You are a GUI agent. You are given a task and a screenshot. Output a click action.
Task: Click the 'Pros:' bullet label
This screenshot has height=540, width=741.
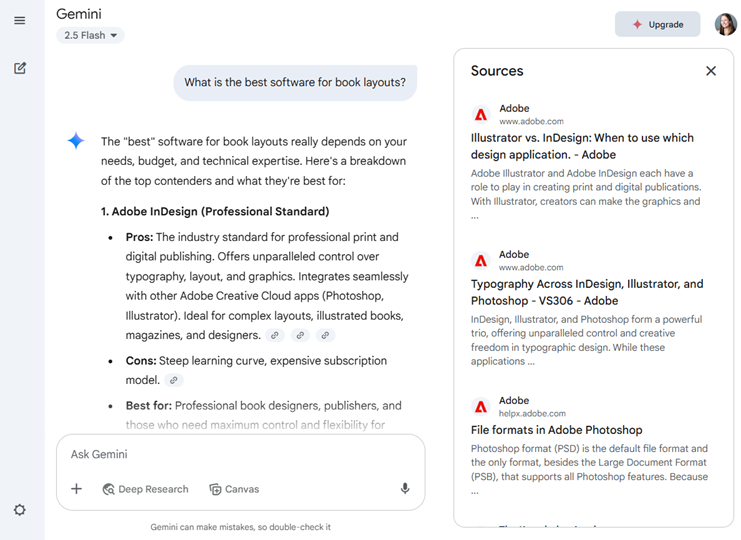[139, 237]
